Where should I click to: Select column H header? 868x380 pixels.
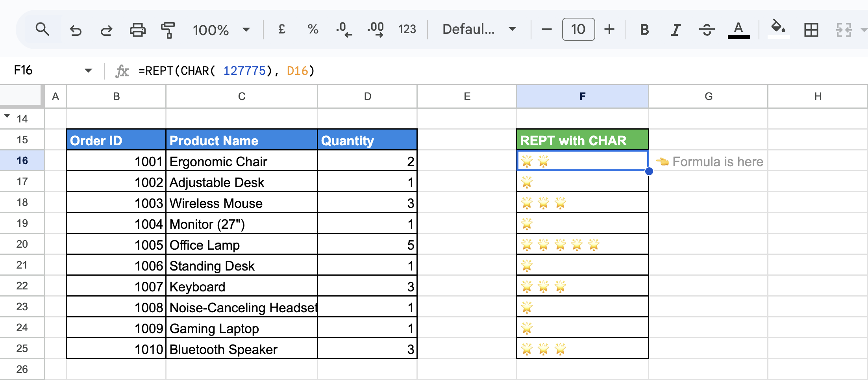(x=818, y=96)
